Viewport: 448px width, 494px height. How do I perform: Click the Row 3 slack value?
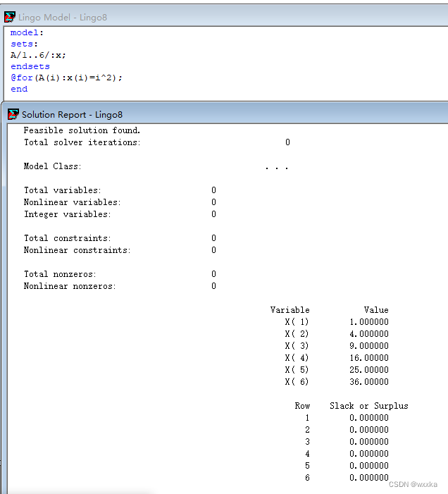pos(368,442)
